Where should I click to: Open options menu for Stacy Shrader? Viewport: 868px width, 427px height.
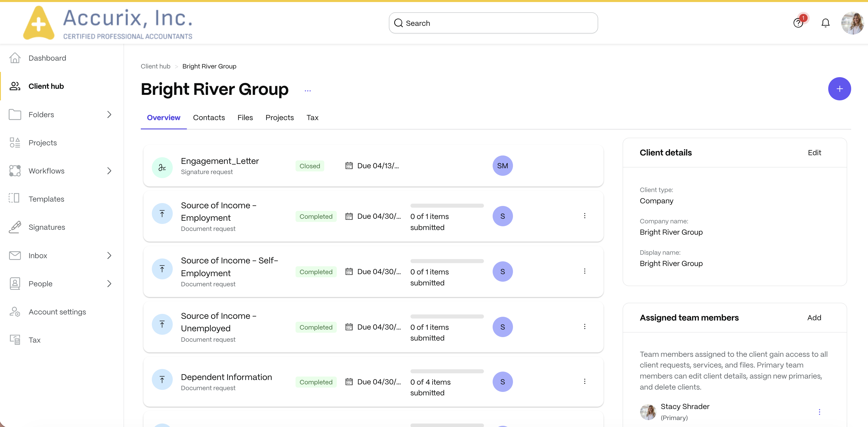[819, 412]
